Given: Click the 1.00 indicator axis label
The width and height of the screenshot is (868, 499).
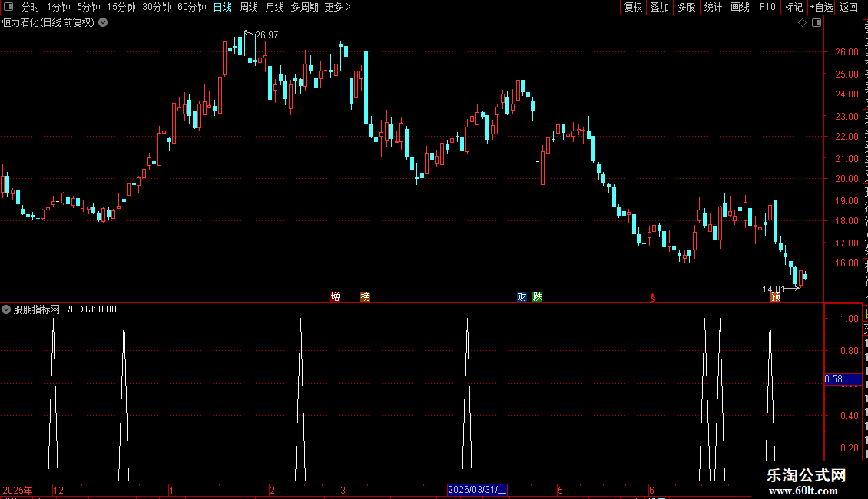Looking at the screenshot, I should point(849,319).
